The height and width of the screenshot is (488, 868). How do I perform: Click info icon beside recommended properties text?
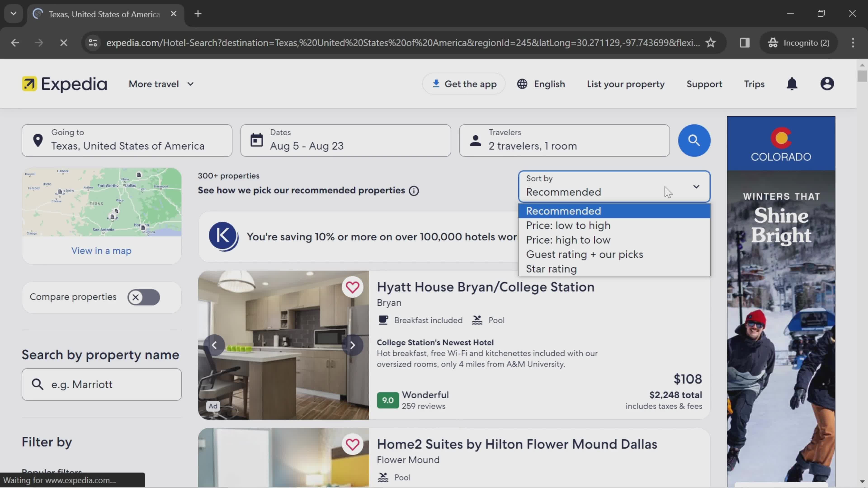click(414, 191)
